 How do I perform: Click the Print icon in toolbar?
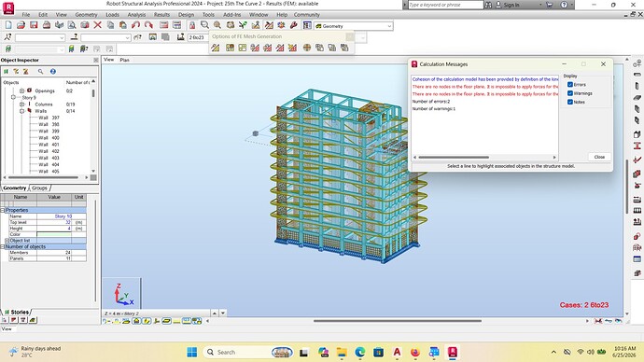pos(47,25)
